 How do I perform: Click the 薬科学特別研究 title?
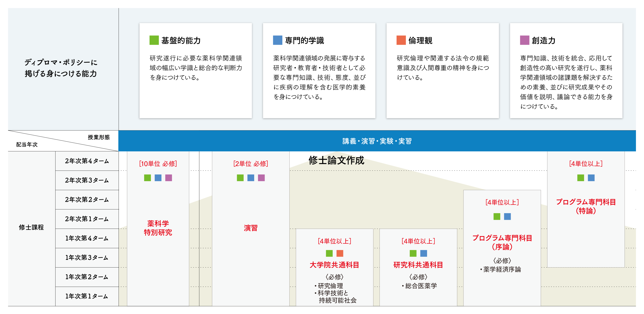pyautogui.click(x=158, y=228)
